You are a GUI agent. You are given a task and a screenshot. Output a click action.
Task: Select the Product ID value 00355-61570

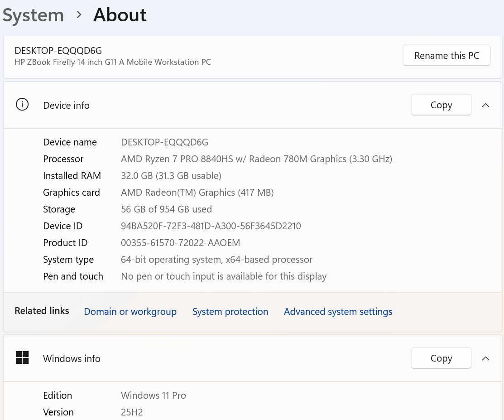(x=180, y=242)
